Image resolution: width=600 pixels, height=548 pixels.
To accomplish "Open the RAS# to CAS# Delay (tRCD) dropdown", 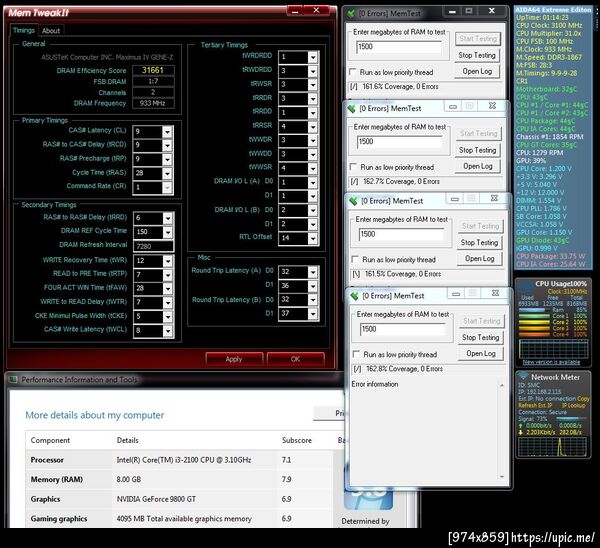I will 167,145.
